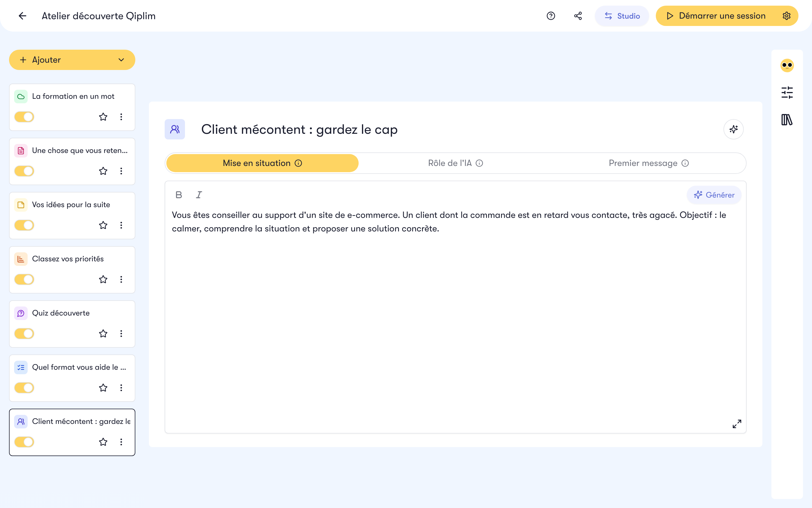Screen dimensions: 812x508
Task: Click the share icon in the header
Action: tap(578, 16)
